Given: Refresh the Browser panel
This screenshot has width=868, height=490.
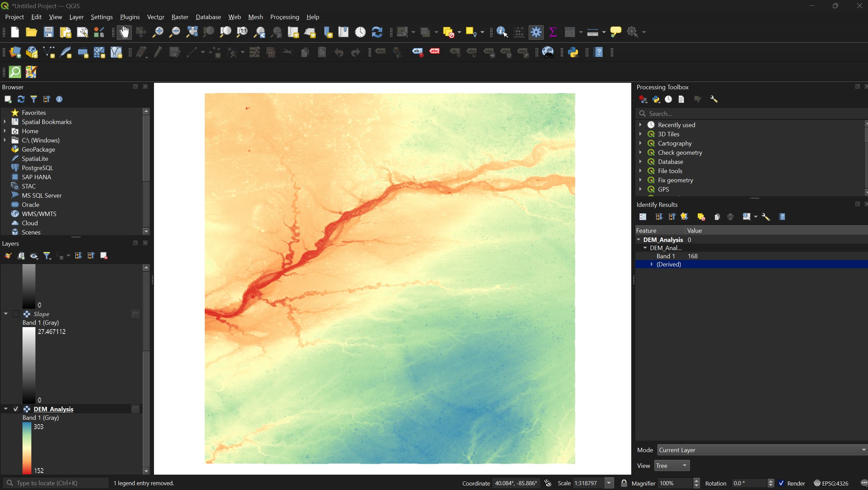Looking at the screenshot, I should click(x=21, y=99).
